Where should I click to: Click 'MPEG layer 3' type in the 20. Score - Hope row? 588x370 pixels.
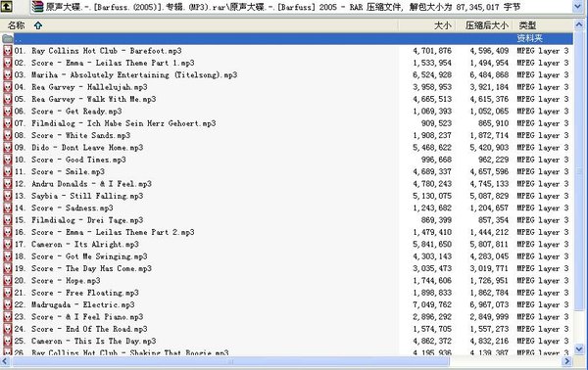pyautogui.click(x=543, y=281)
